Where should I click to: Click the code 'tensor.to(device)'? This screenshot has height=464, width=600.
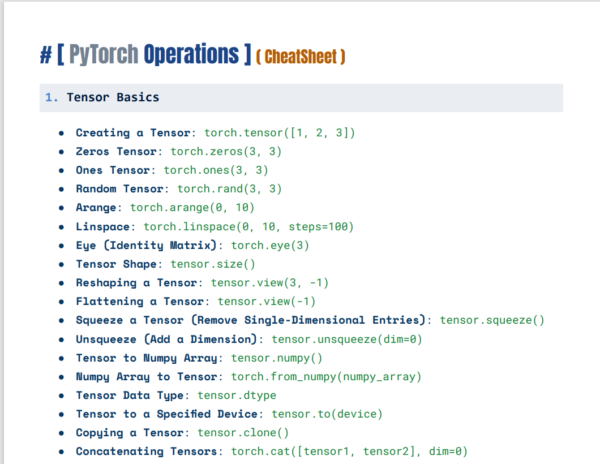[x=327, y=414]
